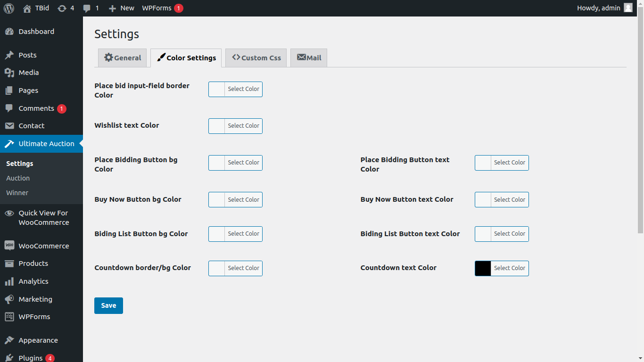Open the TBid site home icon

tap(27, 8)
